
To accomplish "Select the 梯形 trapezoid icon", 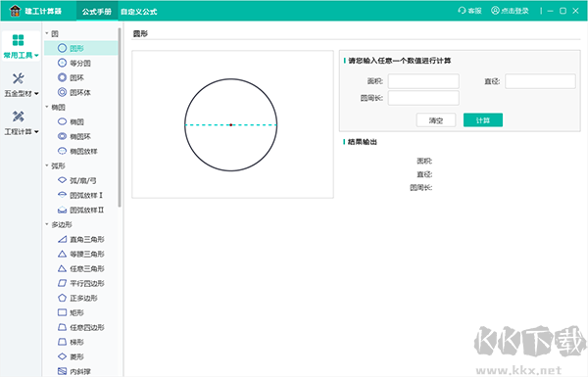I will 63,342.
